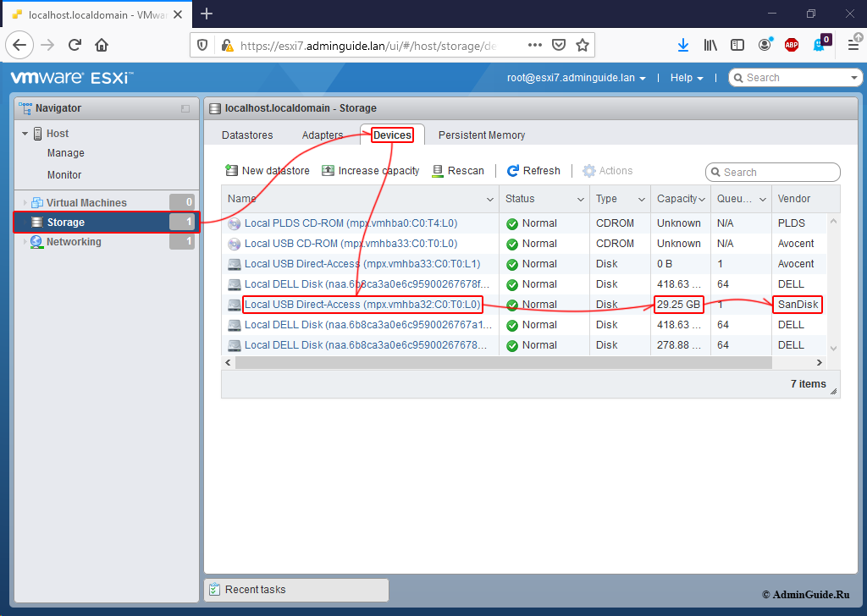867x616 pixels.
Task: Open the Firefox downloads icon
Action: coord(683,45)
